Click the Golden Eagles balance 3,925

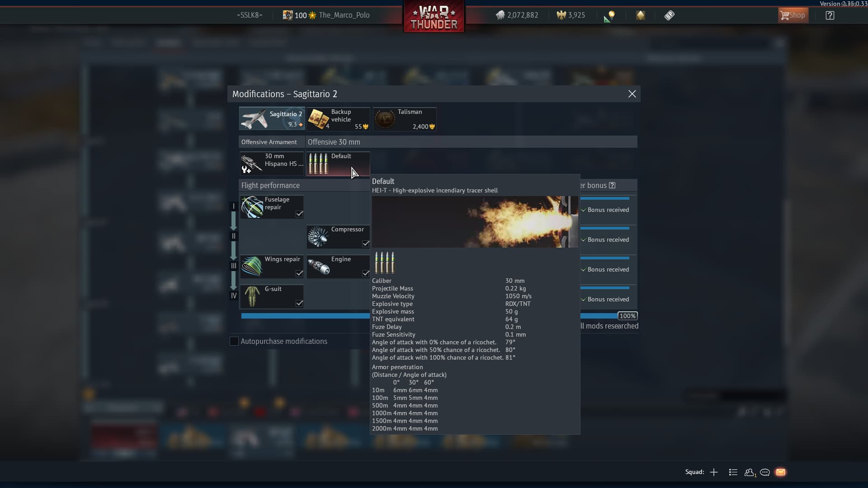point(571,15)
